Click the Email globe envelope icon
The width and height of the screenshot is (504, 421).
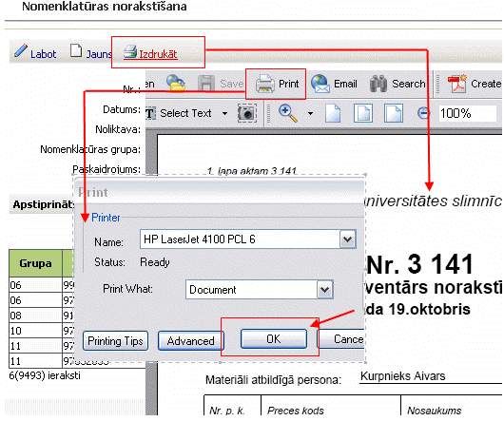point(320,84)
